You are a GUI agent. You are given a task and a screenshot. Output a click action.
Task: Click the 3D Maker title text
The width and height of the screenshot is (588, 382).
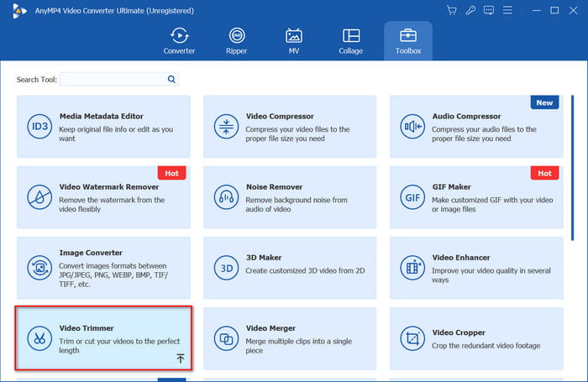(264, 258)
